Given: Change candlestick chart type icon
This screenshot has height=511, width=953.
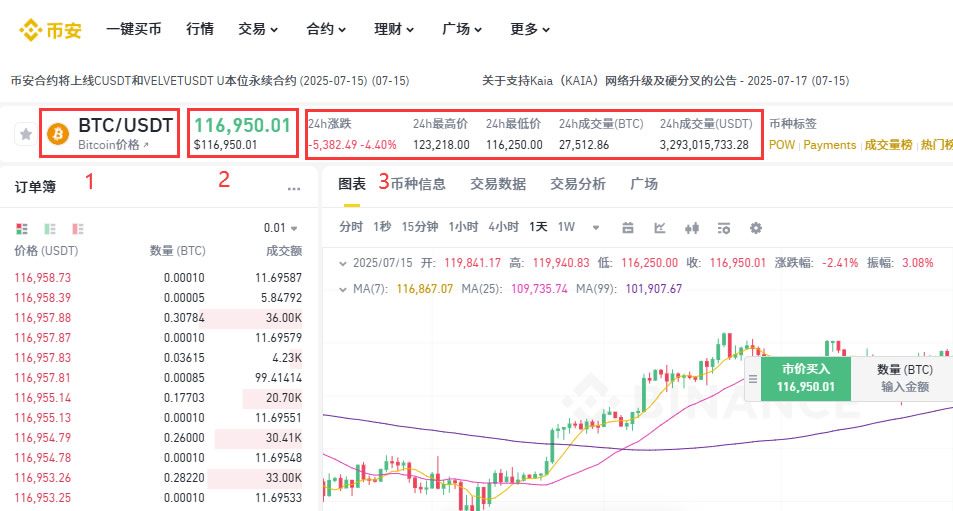Looking at the screenshot, I should [692, 228].
